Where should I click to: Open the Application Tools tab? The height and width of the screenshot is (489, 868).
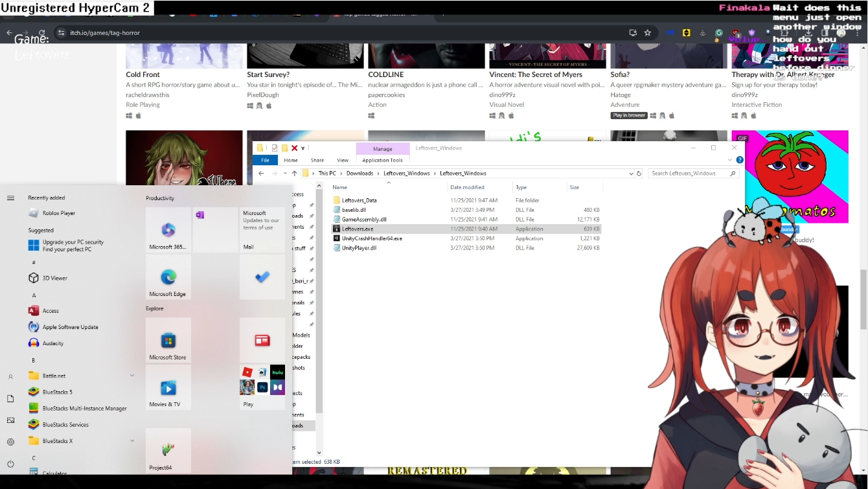pyautogui.click(x=382, y=160)
